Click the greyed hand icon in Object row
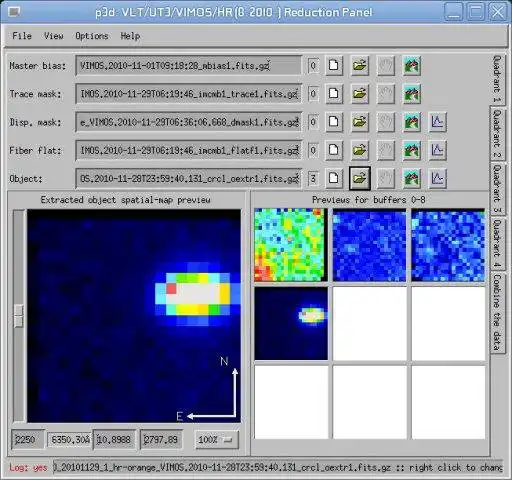The height and width of the screenshot is (480, 512). pos(386,178)
